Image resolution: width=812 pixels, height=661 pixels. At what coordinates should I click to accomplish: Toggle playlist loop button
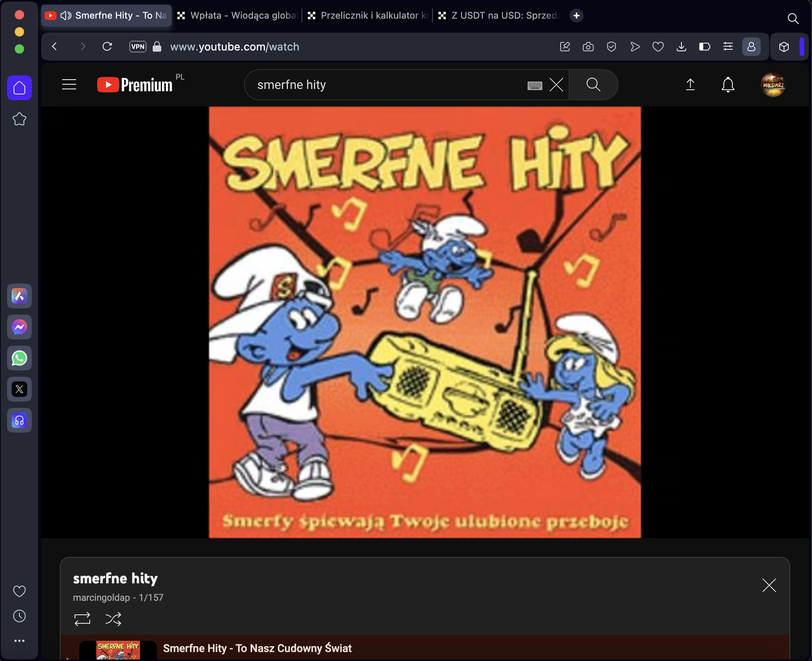[82, 619]
